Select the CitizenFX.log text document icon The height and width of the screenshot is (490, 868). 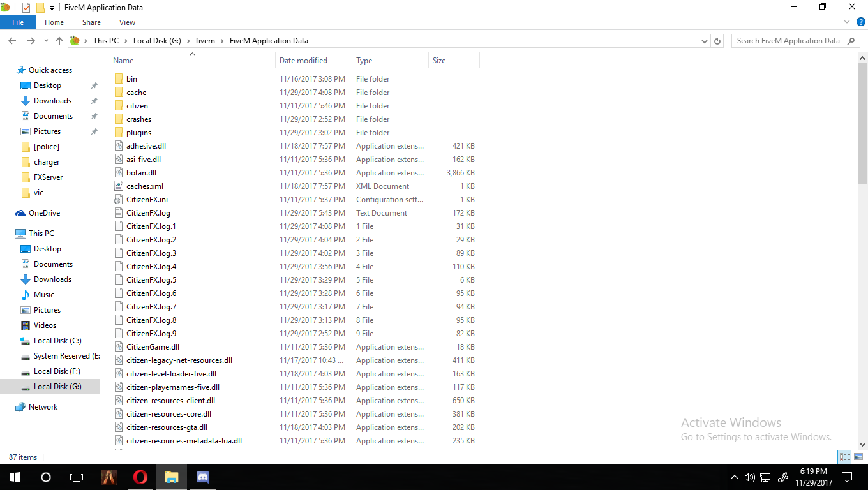coord(119,213)
